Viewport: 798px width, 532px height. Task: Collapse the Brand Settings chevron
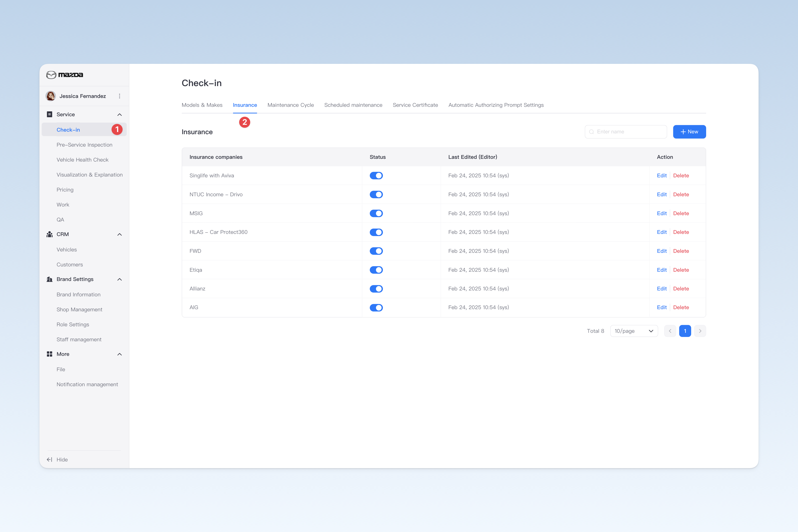click(x=119, y=279)
